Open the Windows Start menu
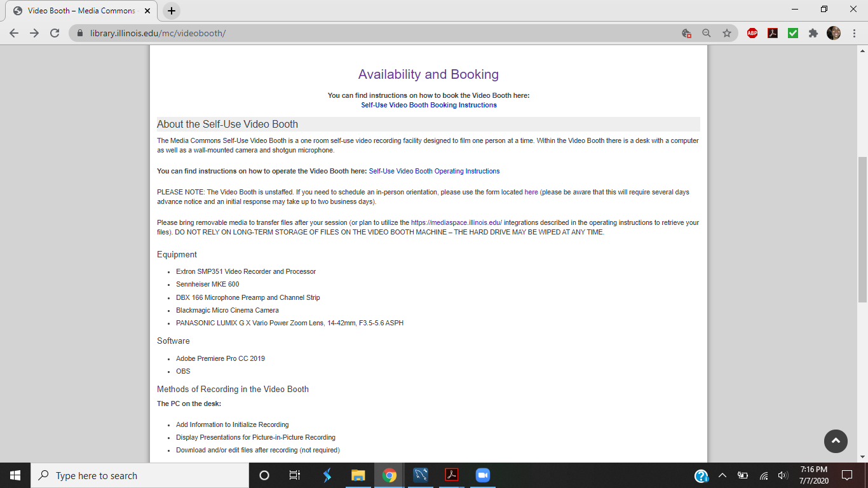 click(15, 475)
